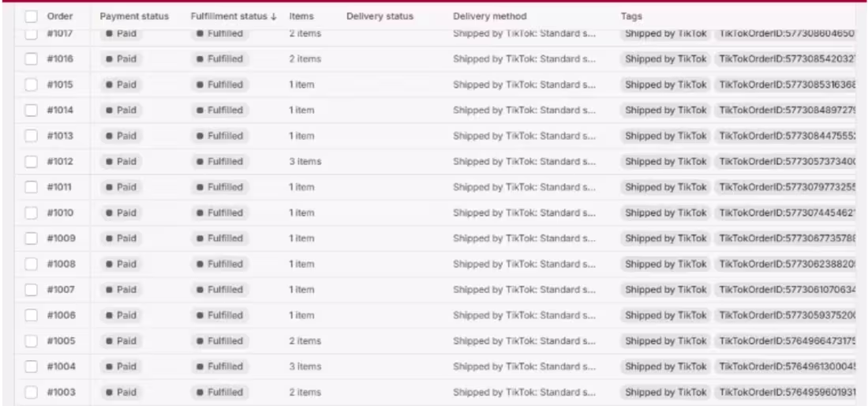Viewport: 868px width, 406px height.
Task: Toggle the select-all orders checkbox in header
Action: [x=31, y=17]
